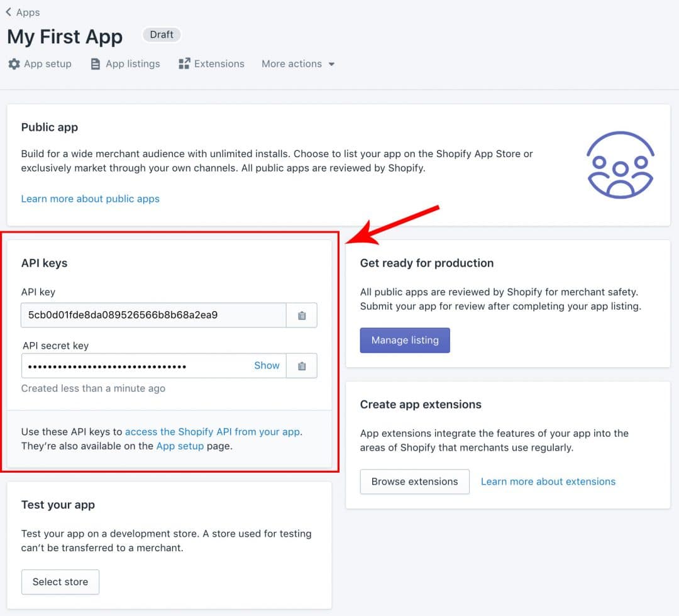The height and width of the screenshot is (616, 679).
Task: Click the App setup gear icon
Action: pos(14,64)
